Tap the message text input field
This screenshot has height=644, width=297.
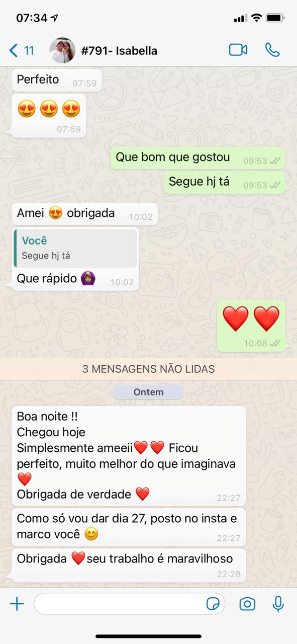129,604
